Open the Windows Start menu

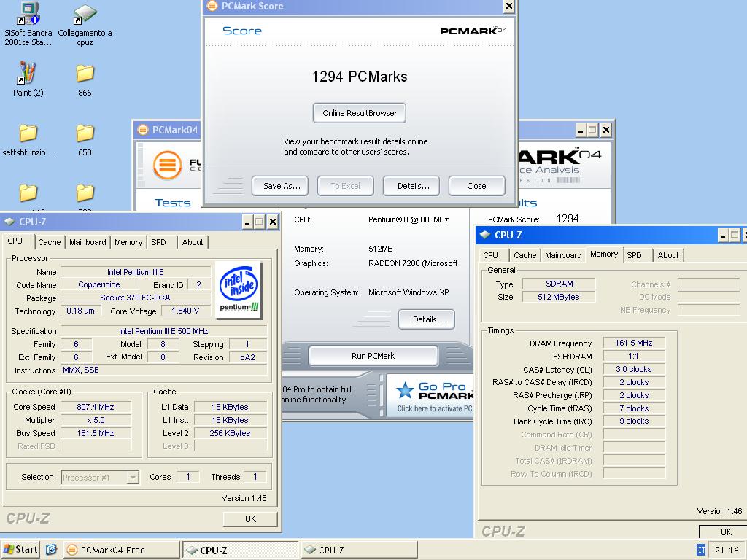[20, 550]
